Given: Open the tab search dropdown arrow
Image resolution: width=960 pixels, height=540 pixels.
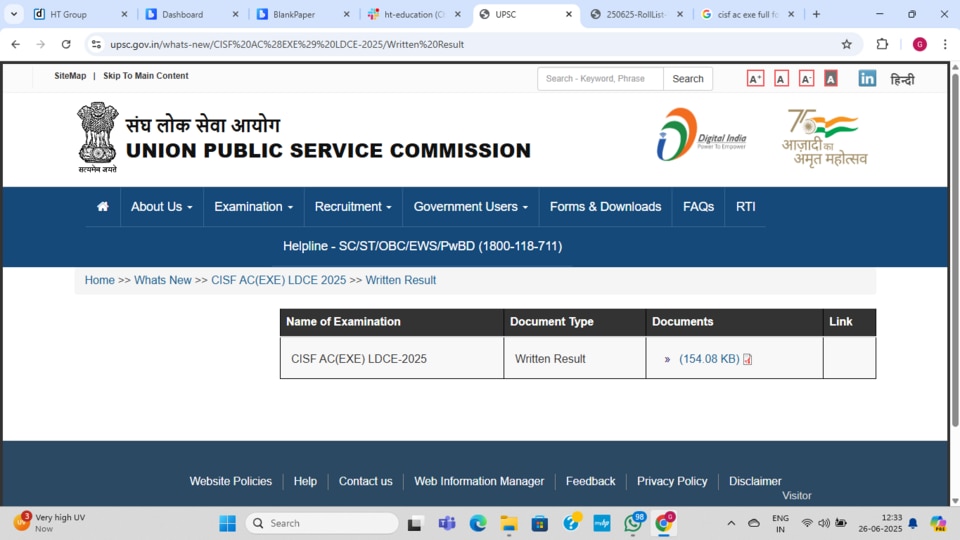Looking at the screenshot, I should tap(13, 14).
